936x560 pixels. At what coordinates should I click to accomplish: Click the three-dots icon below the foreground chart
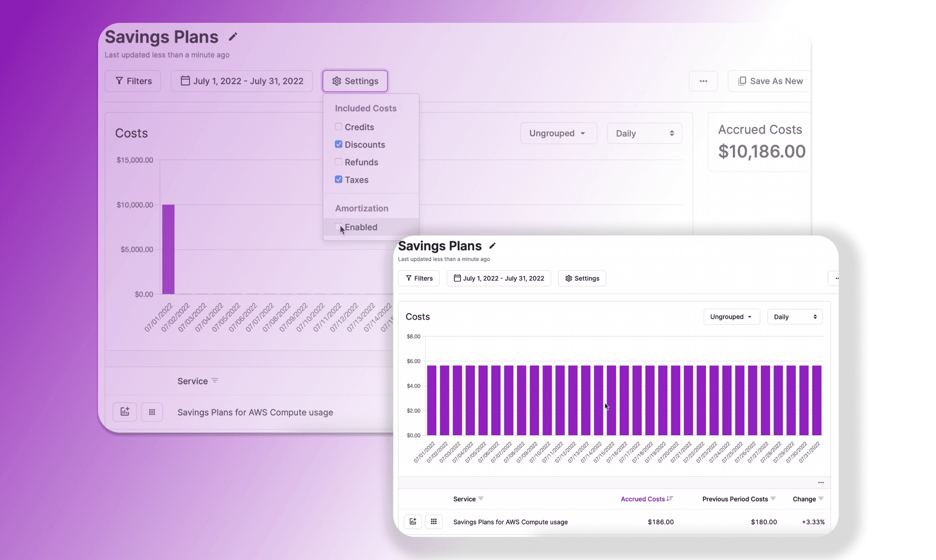click(821, 483)
